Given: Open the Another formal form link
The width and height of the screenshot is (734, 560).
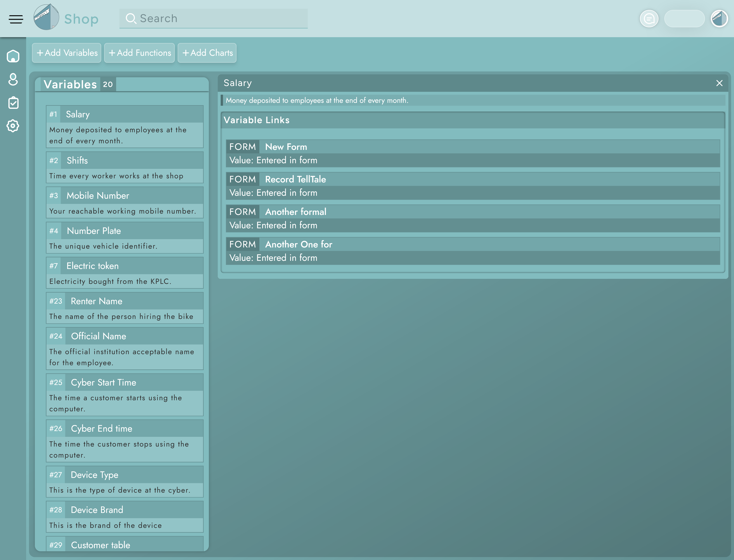Looking at the screenshot, I should pyautogui.click(x=295, y=212).
